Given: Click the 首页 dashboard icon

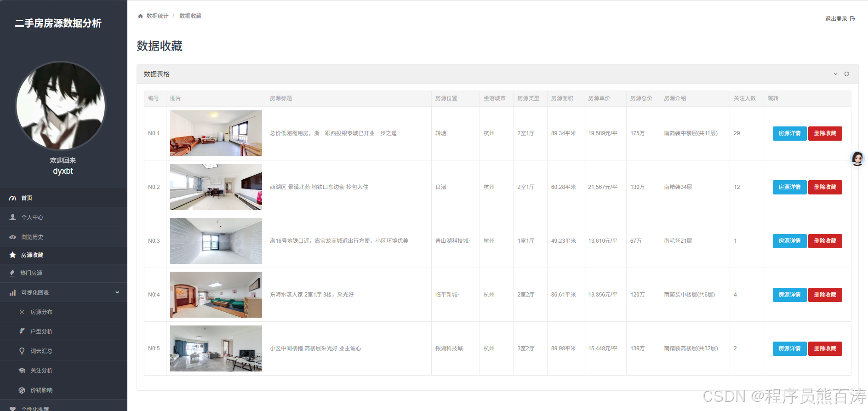Looking at the screenshot, I should pyautogui.click(x=13, y=198).
